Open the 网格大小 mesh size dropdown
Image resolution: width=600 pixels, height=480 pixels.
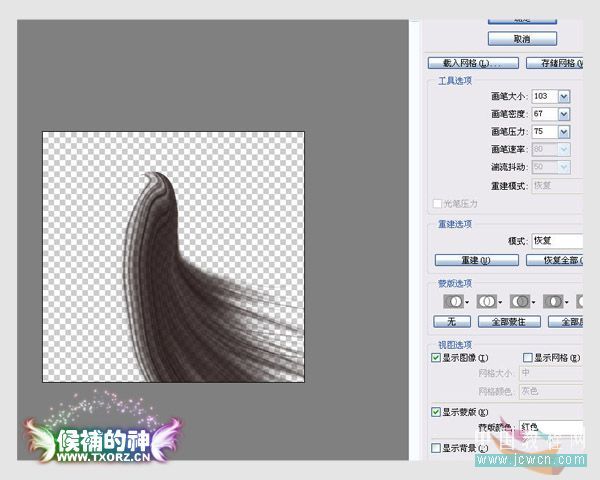[x=551, y=373]
